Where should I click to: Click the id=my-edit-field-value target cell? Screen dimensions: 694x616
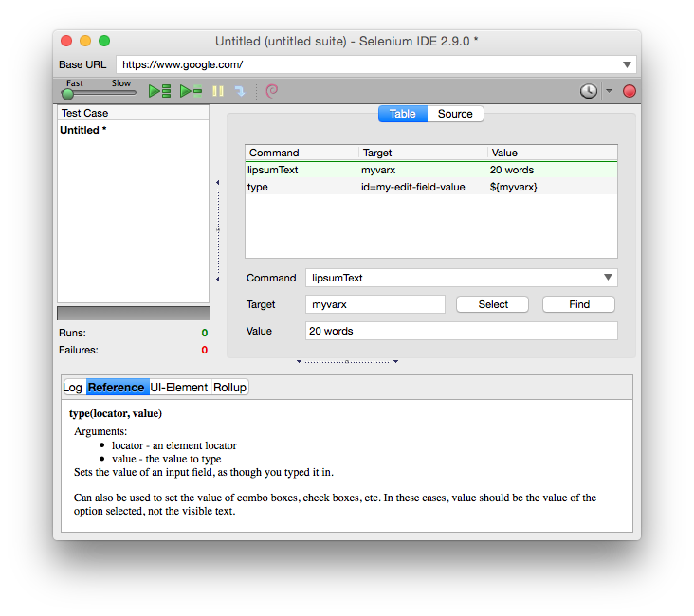tap(413, 187)
